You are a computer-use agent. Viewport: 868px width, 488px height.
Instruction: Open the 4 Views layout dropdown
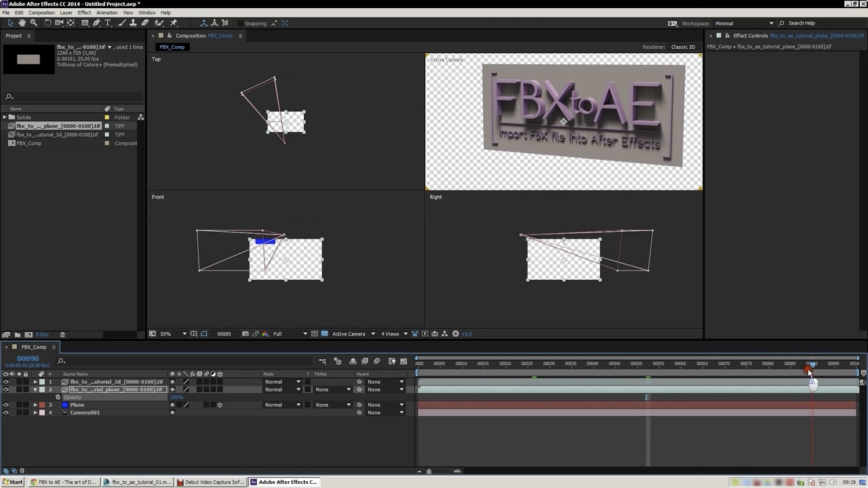391,333
